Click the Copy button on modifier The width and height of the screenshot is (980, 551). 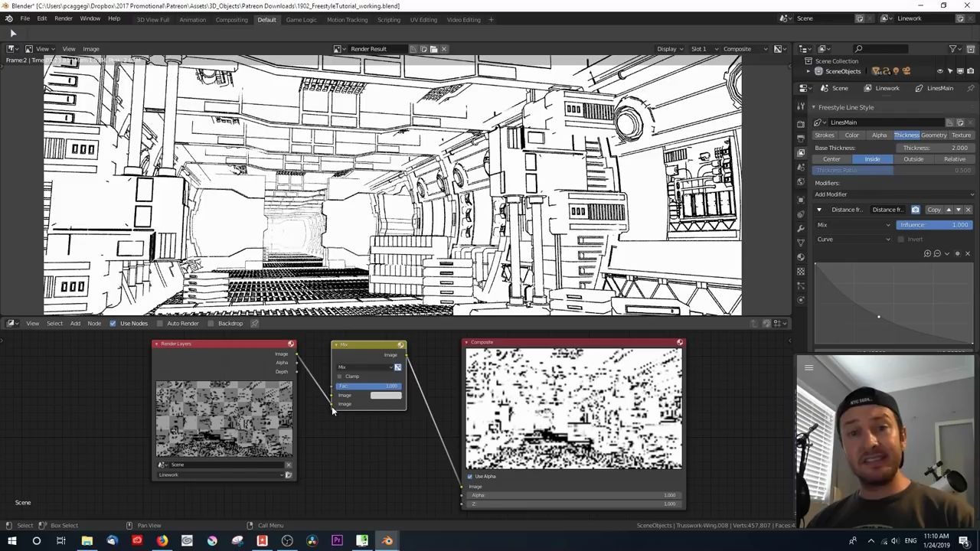934,210
